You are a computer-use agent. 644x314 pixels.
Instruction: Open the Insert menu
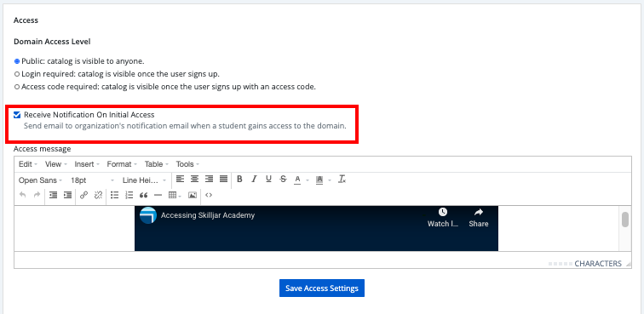coord(87,164)
